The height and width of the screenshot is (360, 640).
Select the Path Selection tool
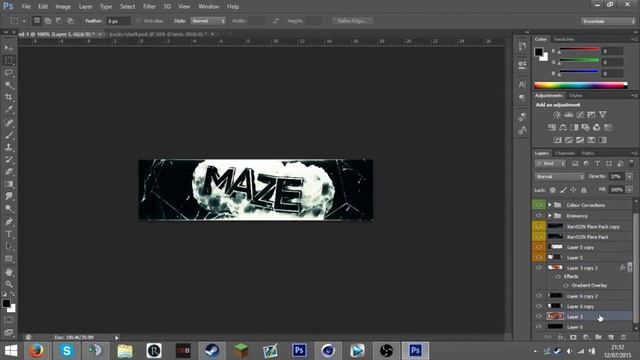(x=9, y=247)
